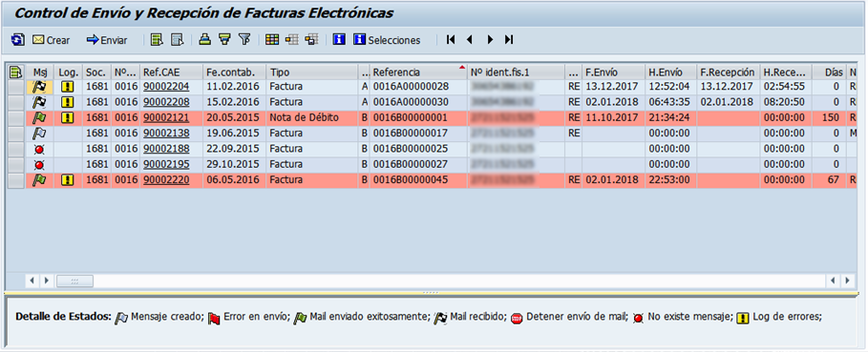Click the Tipo column header
Image resolution: width=868 pixels, height=352 pixels.
pos(311,72)
